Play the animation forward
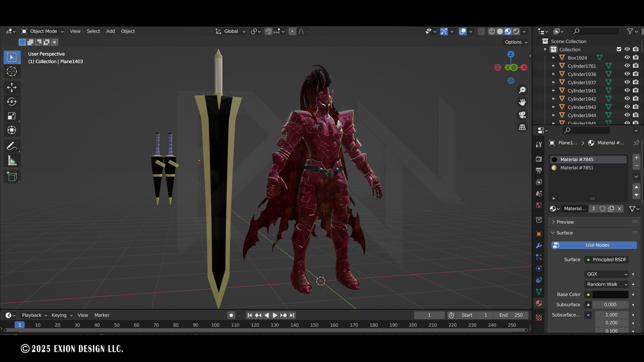The width and height of the screenshot is (644, 362). [275, 315]
